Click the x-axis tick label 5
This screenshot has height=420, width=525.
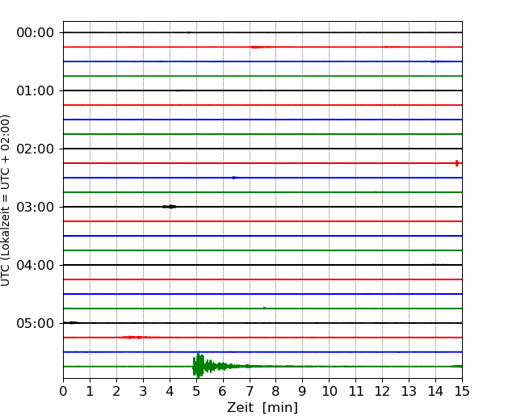tap(196, 391)
